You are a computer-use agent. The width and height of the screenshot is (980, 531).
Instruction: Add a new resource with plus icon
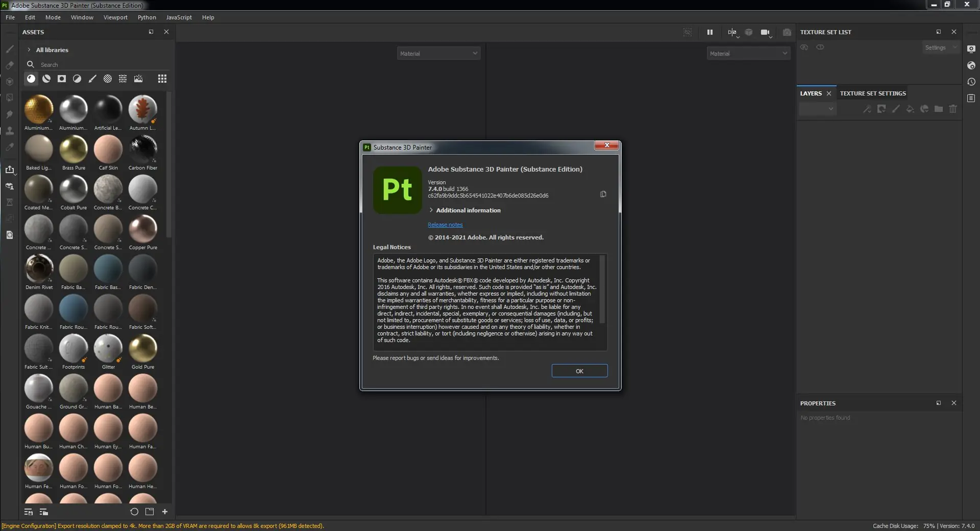point(165,512)
